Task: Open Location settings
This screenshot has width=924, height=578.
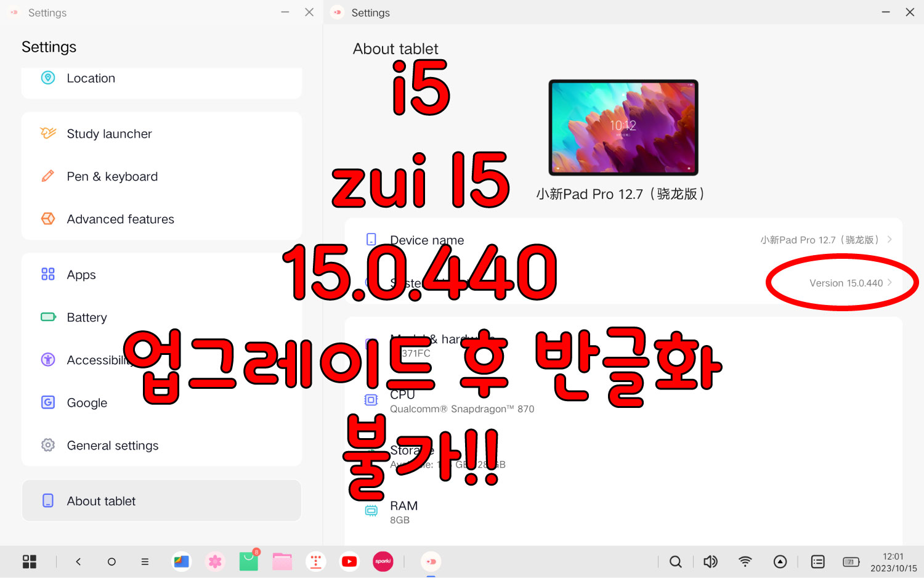Action: point(161,78)
